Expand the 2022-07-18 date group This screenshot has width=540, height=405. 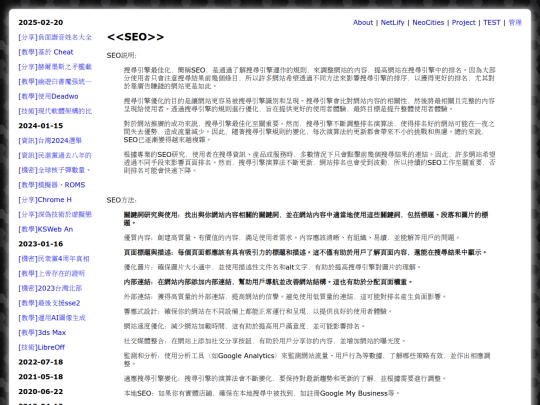[x=41, y=362]
